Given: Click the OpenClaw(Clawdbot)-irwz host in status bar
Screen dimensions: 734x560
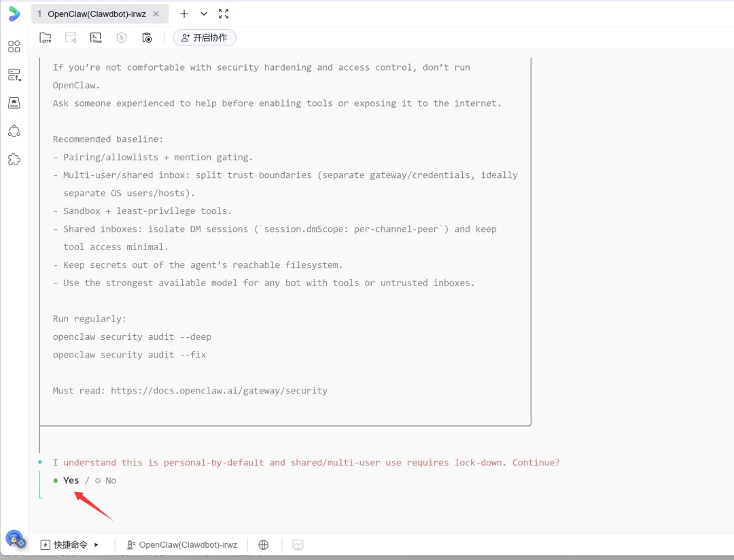Looking at the screenshot, I should click(183, 544).
